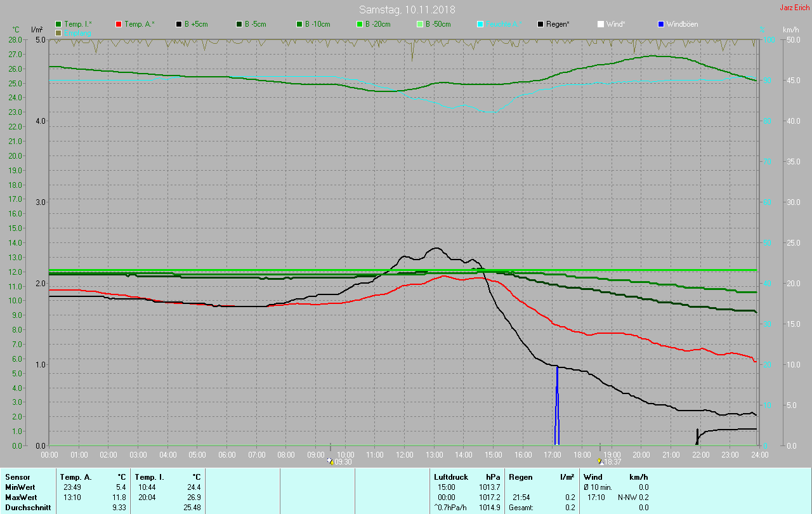Click the black Regen legend square
Viewport: 812px width, 514px height.
(540, 24)
